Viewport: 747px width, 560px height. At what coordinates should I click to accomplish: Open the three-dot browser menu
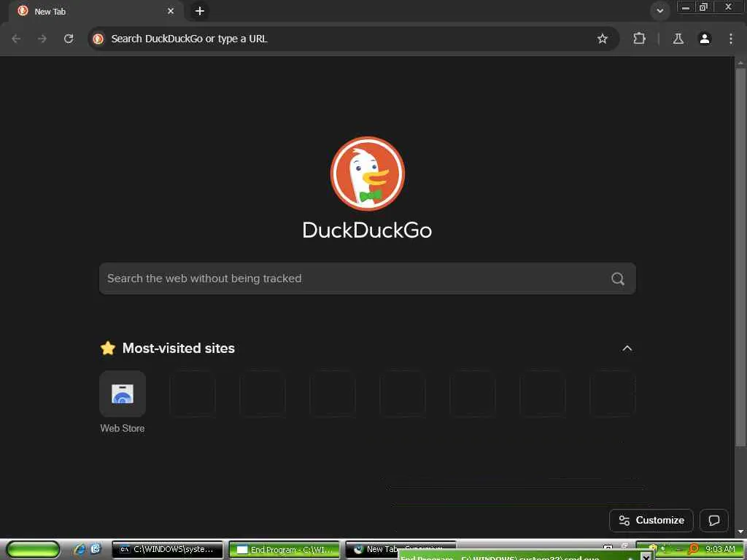(x=731, y=39)
